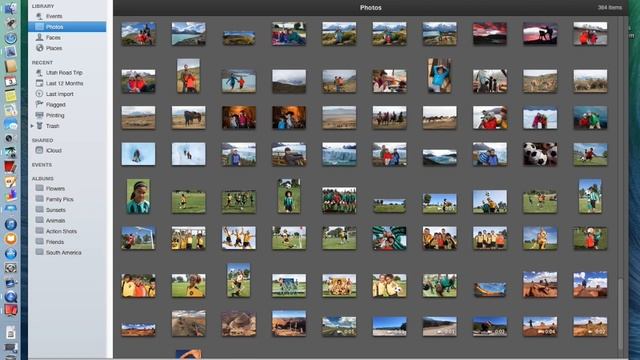Select video thumbnail labeled 0:04
The width and height of the screenshot is (640, 360).
click(540, 326)
